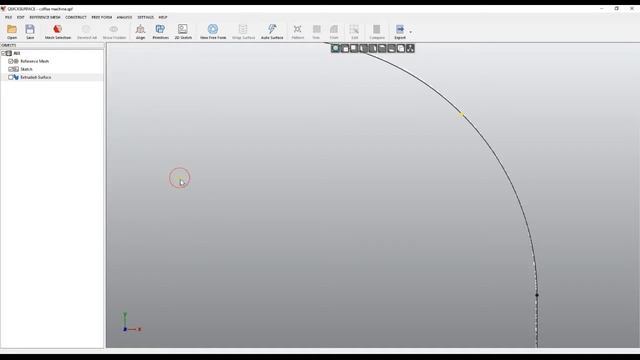The width and height of the screenshot is (640, 360).
Task: Select Reference Mesh in the tree
Action: click(35, 61)
